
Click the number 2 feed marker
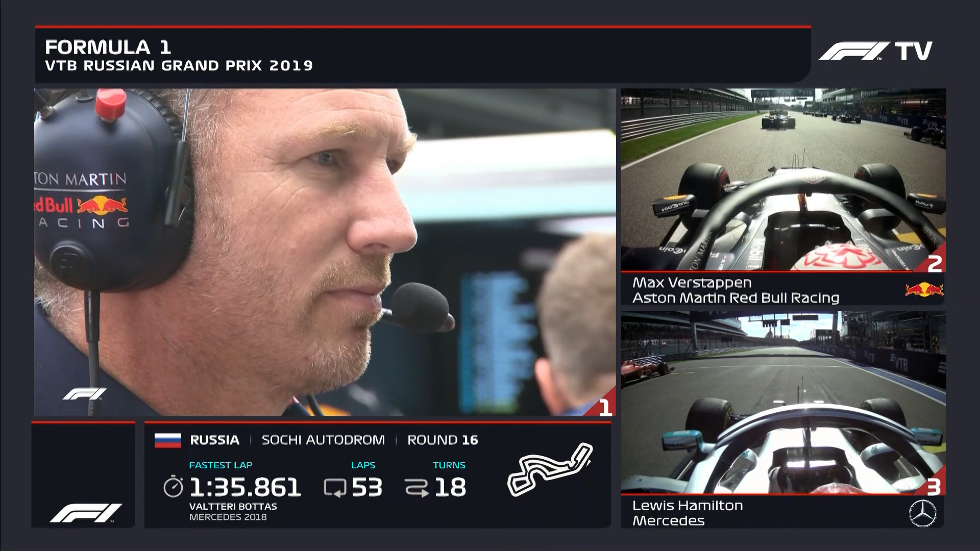click(934, 264)
